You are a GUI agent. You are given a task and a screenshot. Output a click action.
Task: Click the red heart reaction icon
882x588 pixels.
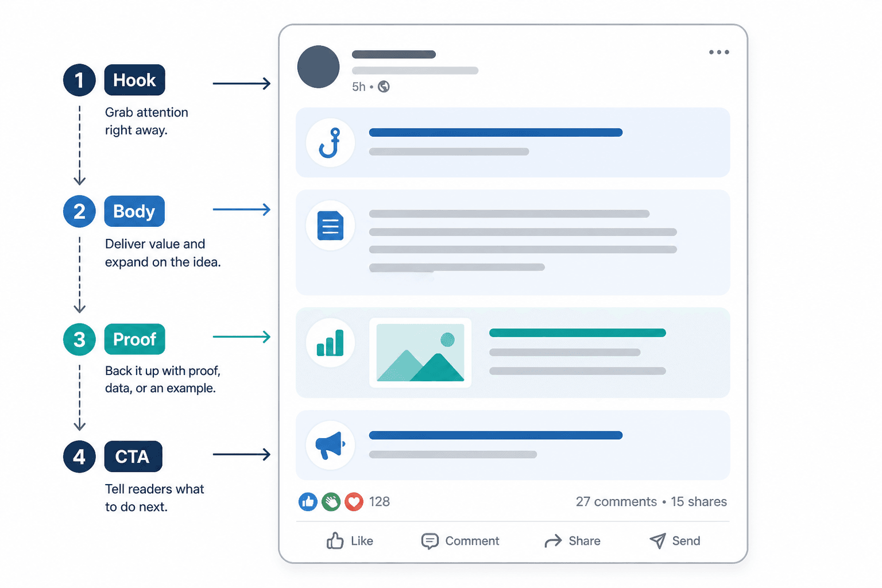click(354, 502)
